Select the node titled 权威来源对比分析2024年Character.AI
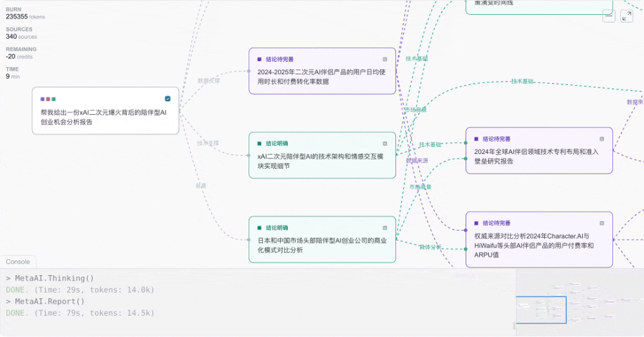The height and width of the screenshot is (337, 644). [x=539, y=240]
